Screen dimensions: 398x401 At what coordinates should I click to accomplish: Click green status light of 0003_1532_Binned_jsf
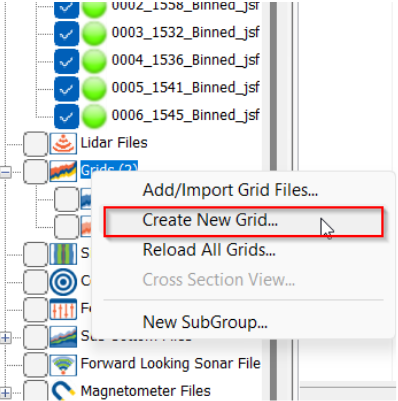[x=94, y=33]
